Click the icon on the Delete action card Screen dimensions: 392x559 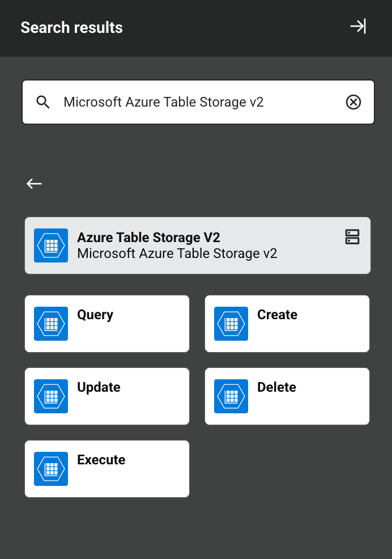click(x=231, y=396)
